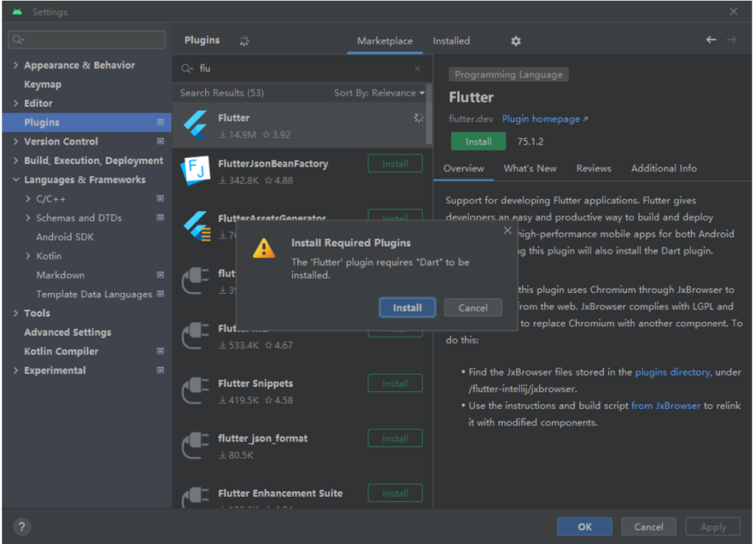Viewport: 756px width, 544px height.
Task: Click the project-level marker beside Kotlin Compiler
Action: pos(160,351)
